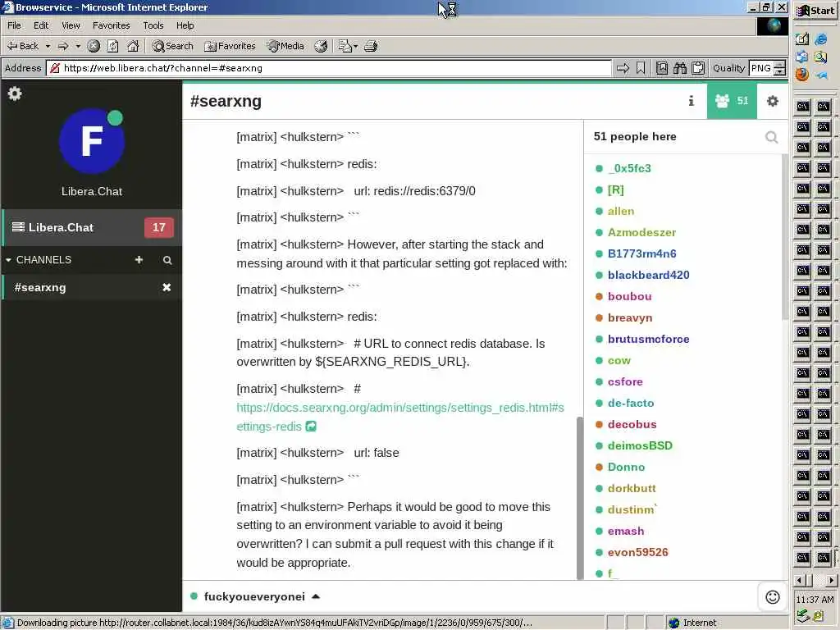Click the Back navigation button
This screenshot has height=630, width=840.
point(23,46)
